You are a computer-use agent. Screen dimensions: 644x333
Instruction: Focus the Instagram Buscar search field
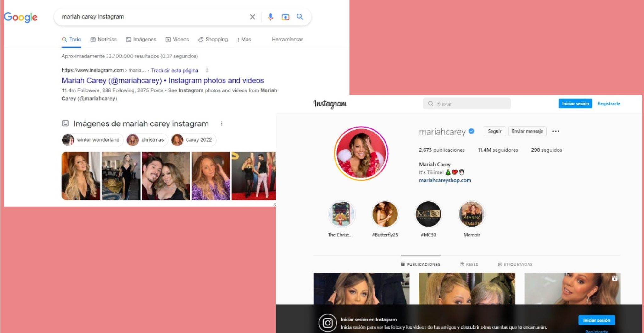pyautogui.click(x=467, y=104)
